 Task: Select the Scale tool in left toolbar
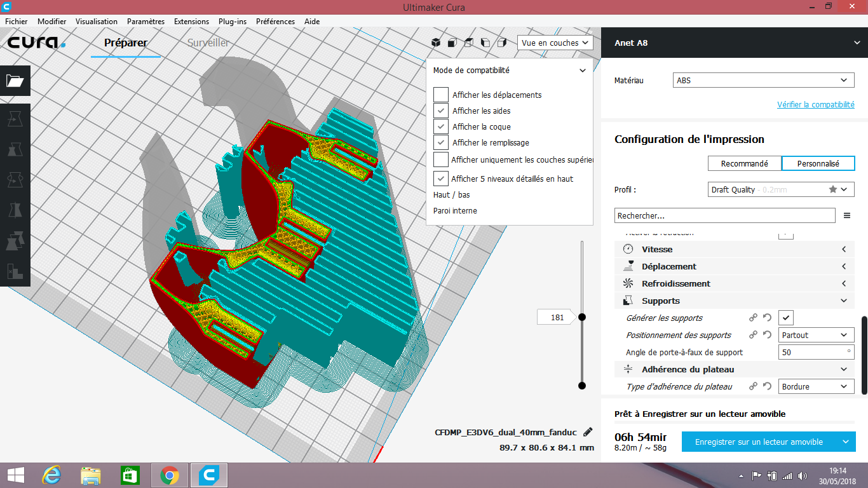[15, 149]
